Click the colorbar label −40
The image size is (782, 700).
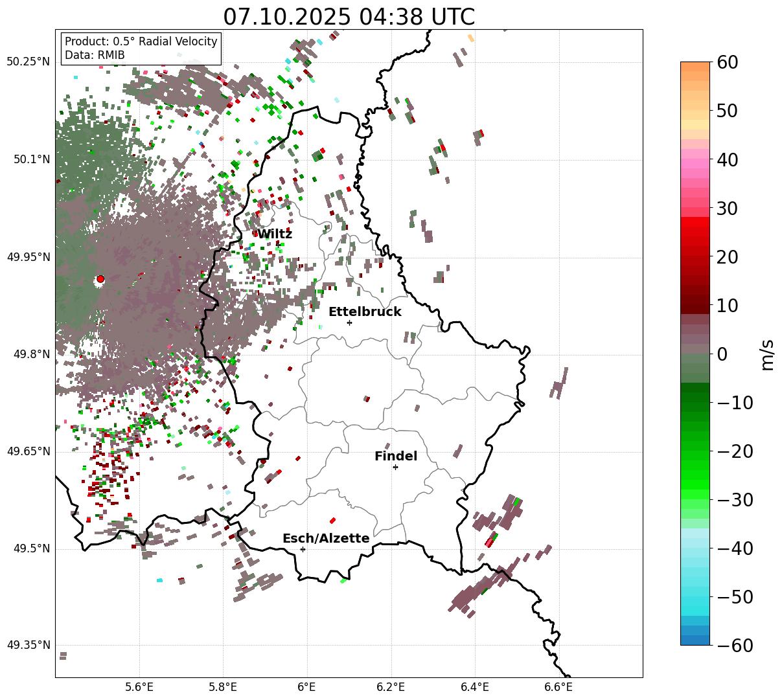[735, 548]
